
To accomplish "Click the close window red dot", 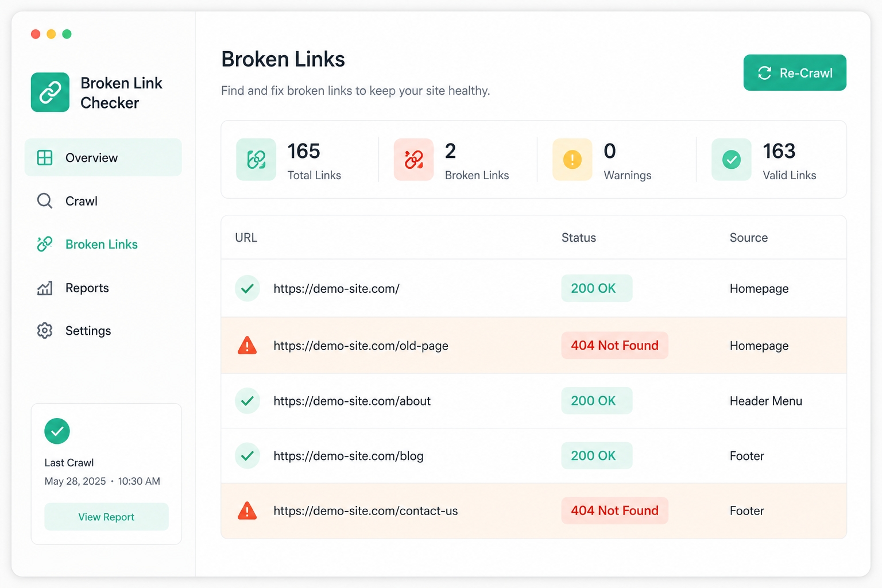I will coord(36,34).
